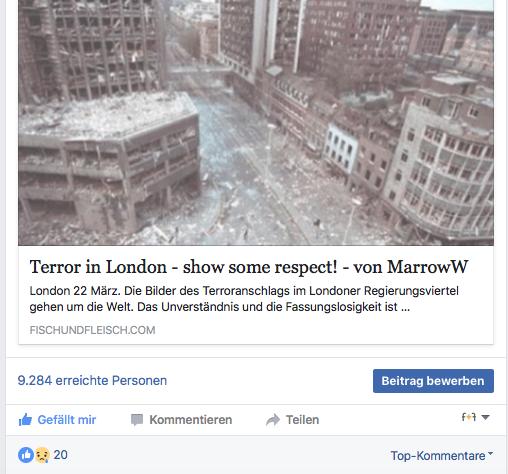The image size is (508, 474).
Task: Click the Top-Kommentare small caret arrow
Action: 490,453
